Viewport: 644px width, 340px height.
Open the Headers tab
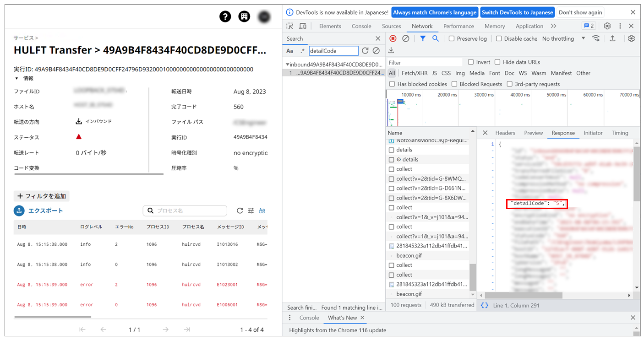click(x=505, y=133)
